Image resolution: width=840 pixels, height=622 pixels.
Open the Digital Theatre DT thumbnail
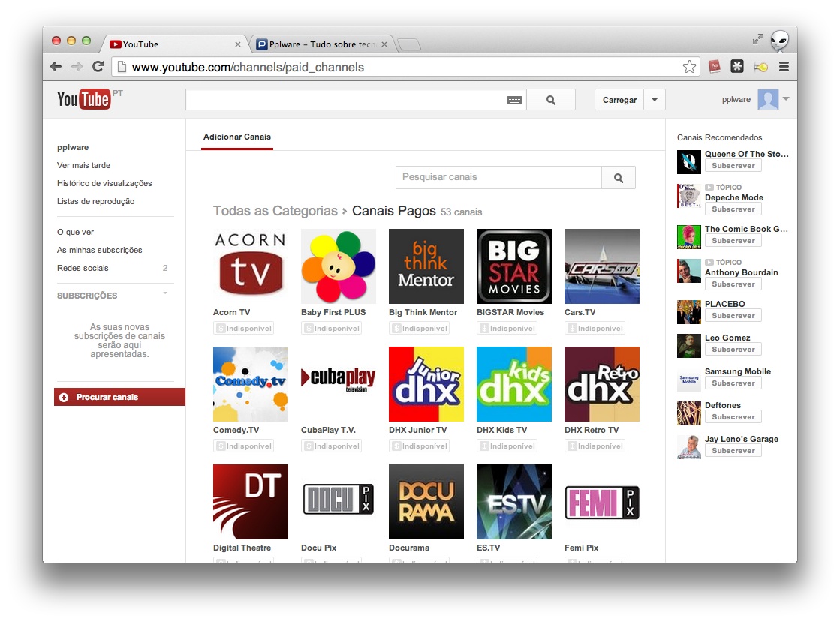tap(250, 501)
